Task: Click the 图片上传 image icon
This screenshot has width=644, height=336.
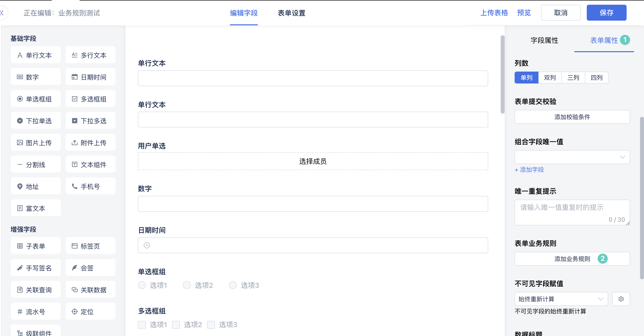Action: (20, 143)
